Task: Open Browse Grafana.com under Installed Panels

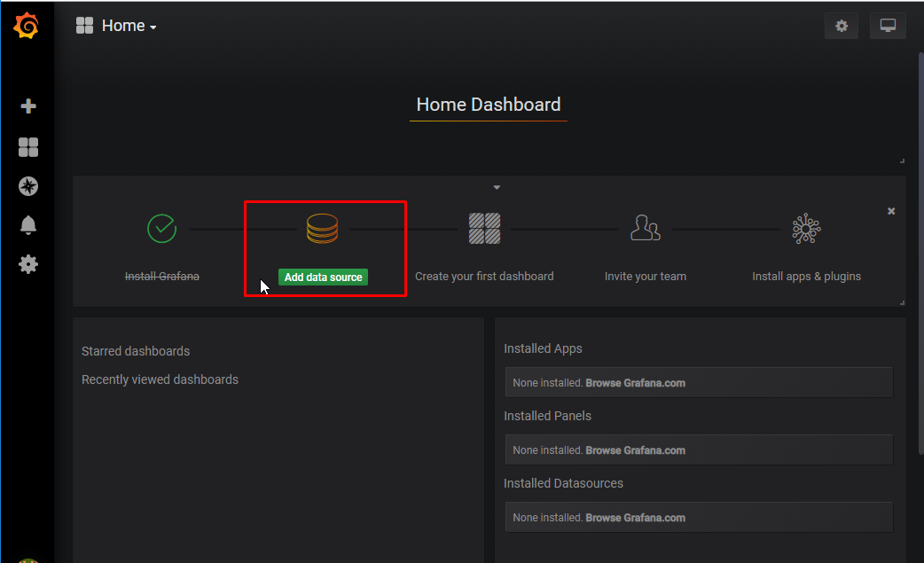Action: coord(635,450)
